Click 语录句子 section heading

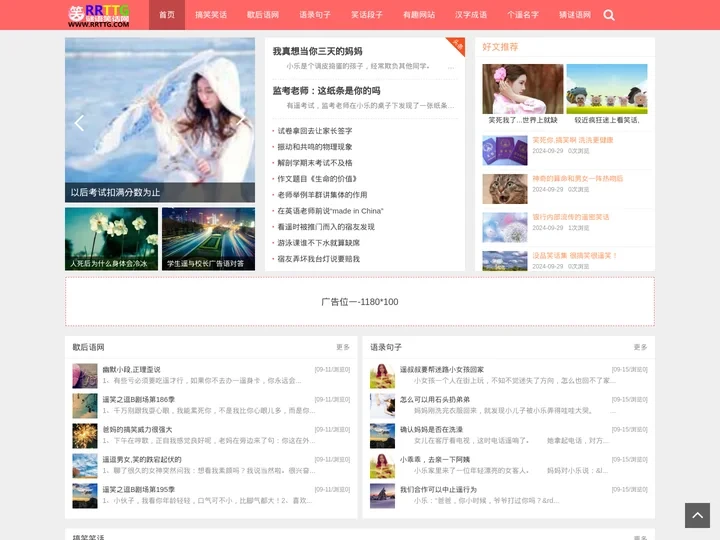click(x=386, y=347)
